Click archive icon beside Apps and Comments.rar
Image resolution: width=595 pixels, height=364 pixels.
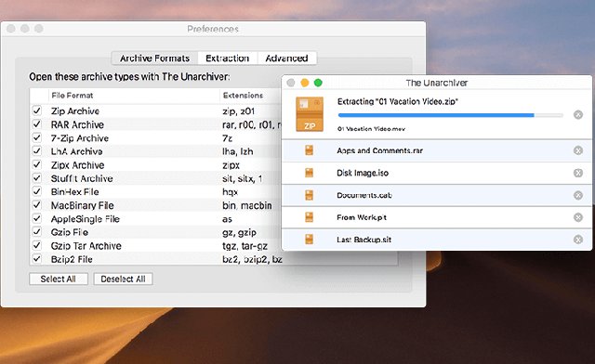310,150
